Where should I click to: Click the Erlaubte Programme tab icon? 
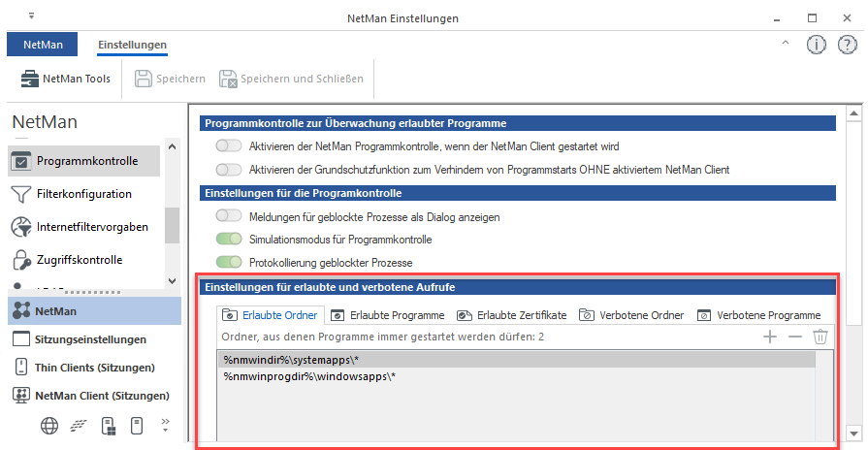pyautogui.click(x=338, y=315)
